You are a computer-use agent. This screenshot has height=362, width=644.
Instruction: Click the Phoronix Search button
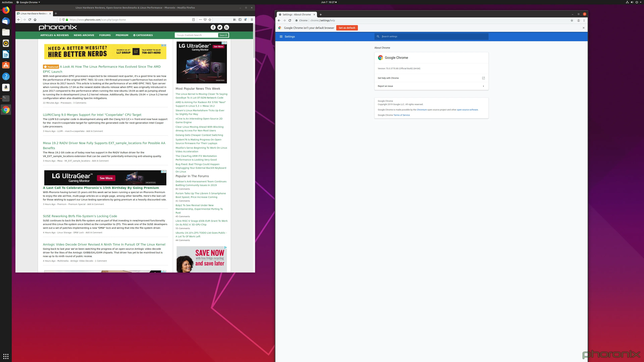pyautogui.click(x=223, y=35)
